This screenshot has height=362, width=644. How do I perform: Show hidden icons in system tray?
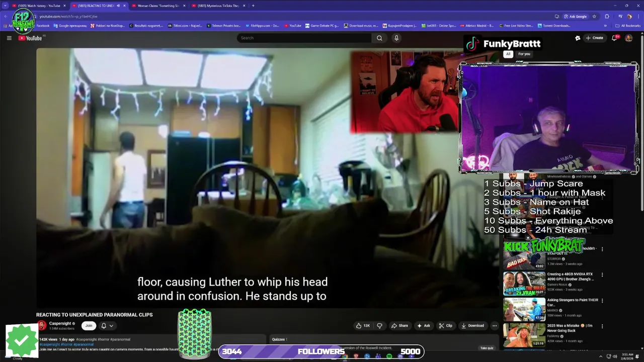coord(601,356)
